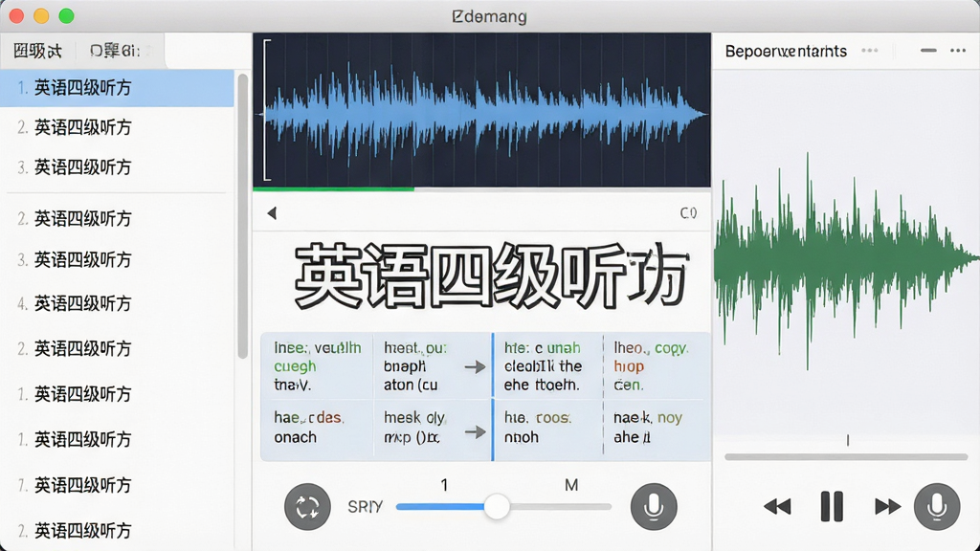Viewport: 980px width, 551px height.
Task: Click the green waveform in the right panel
Action: pos(846,259)
